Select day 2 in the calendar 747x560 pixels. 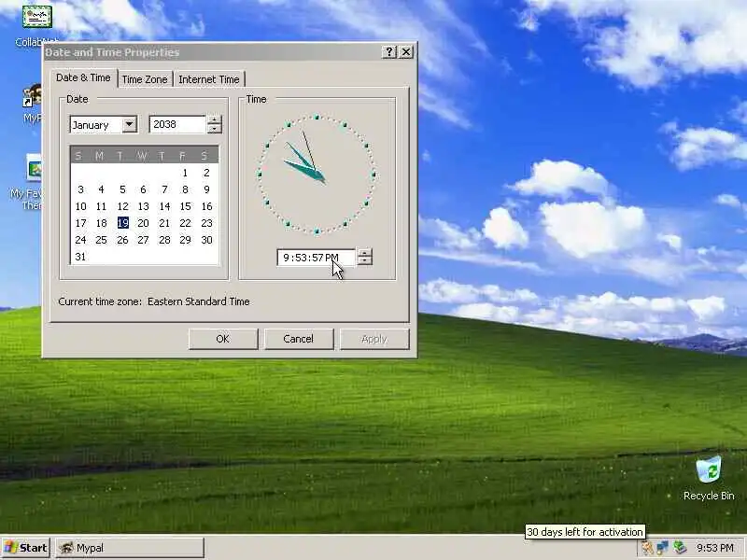pyautogui.click(x=206, y=173)
